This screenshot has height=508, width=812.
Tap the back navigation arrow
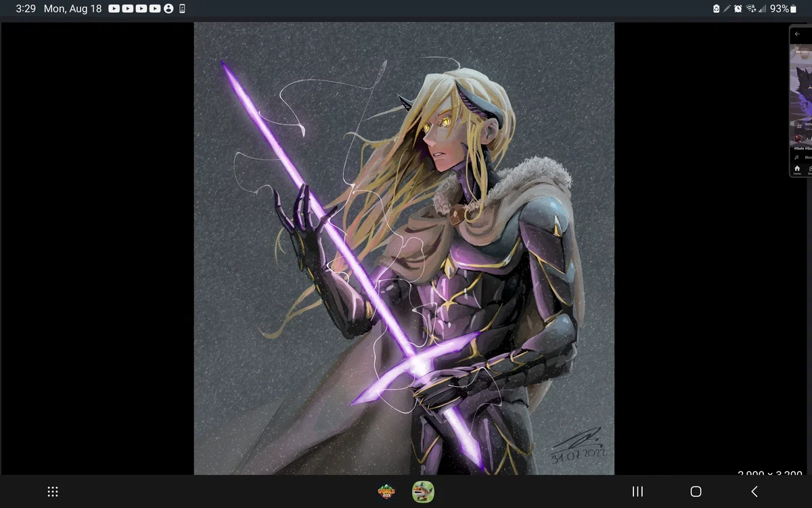pyautogui.click(x=754, y=492)
